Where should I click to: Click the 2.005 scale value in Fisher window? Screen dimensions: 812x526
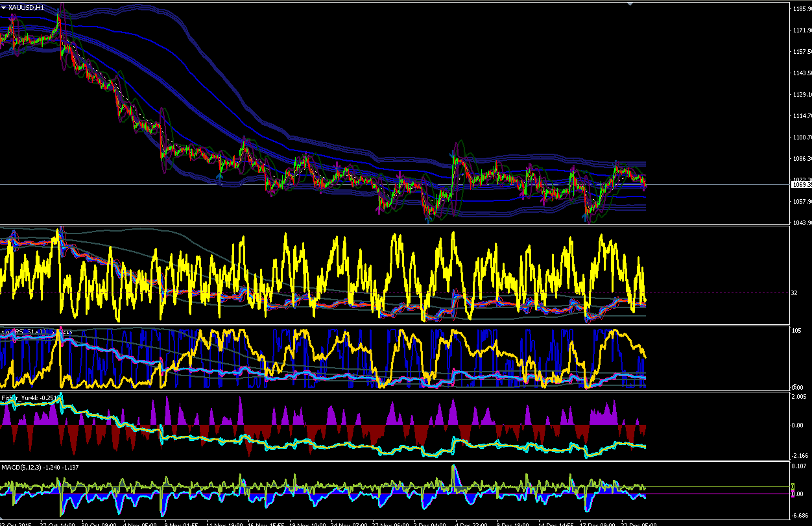click(x=800, y=397)
